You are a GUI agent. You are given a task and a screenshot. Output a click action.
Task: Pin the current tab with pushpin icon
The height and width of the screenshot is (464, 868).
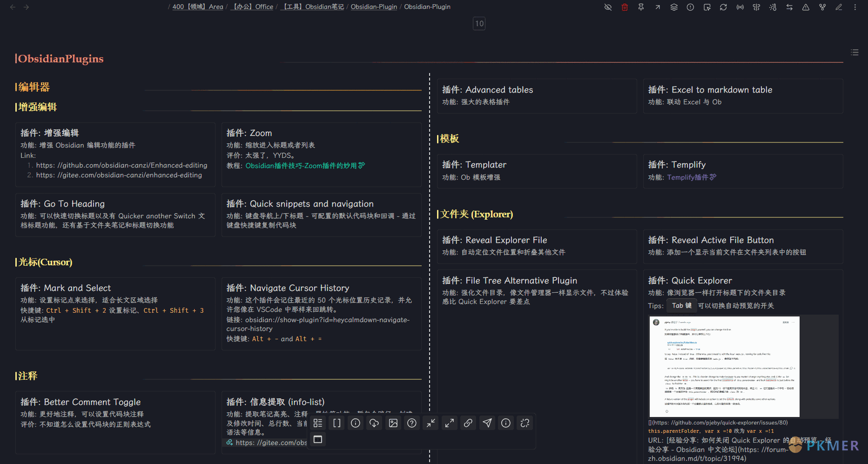(x=641, y=7)
